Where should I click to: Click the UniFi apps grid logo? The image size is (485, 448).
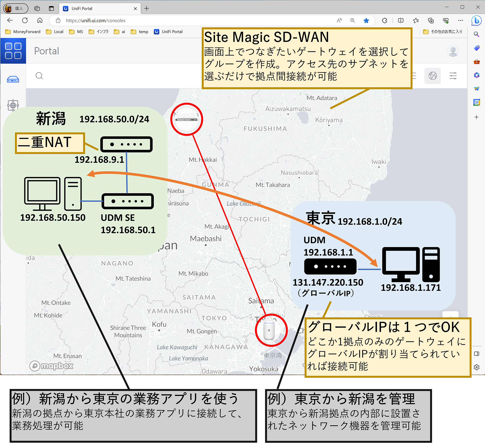tap(13, 51)
